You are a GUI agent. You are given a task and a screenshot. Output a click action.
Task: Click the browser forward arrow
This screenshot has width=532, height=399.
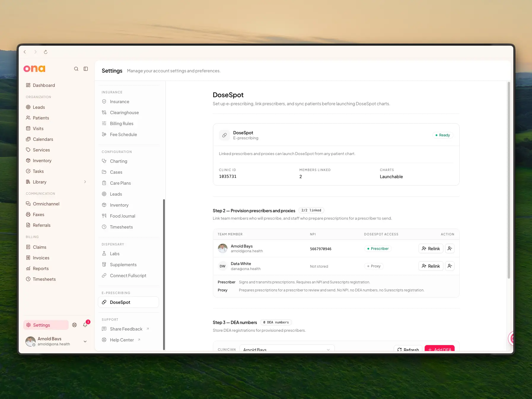(35, 52)
